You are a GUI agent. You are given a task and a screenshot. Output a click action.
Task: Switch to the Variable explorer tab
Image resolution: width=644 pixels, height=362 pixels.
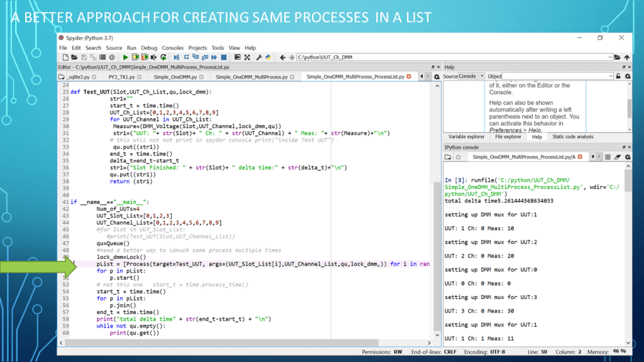pos(466,136)
